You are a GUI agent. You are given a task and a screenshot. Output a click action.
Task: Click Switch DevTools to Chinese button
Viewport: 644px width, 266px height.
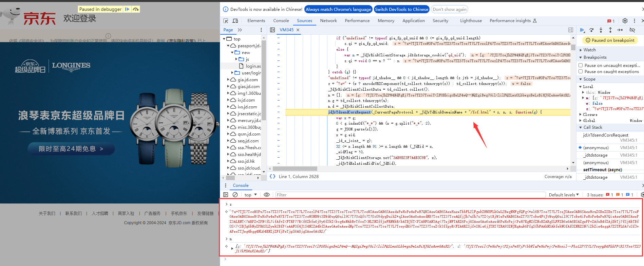pos(401,10)
